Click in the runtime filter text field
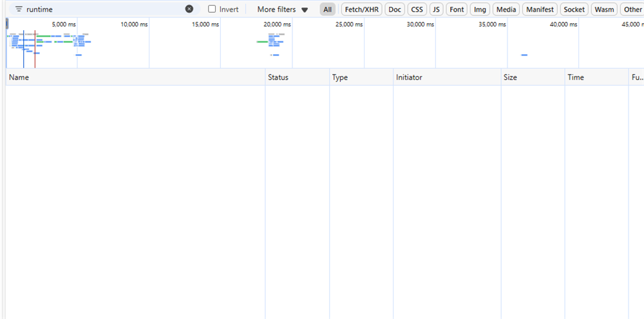 click(x=103, y=10)
